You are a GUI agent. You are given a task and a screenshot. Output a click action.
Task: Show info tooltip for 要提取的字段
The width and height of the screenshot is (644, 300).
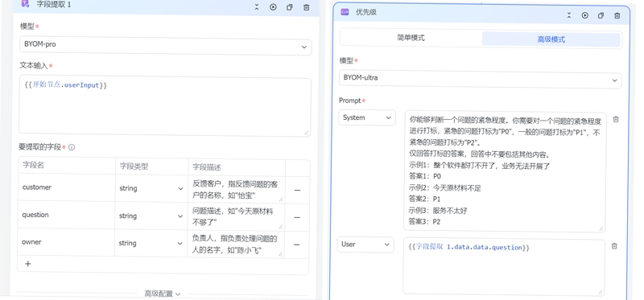72,147
